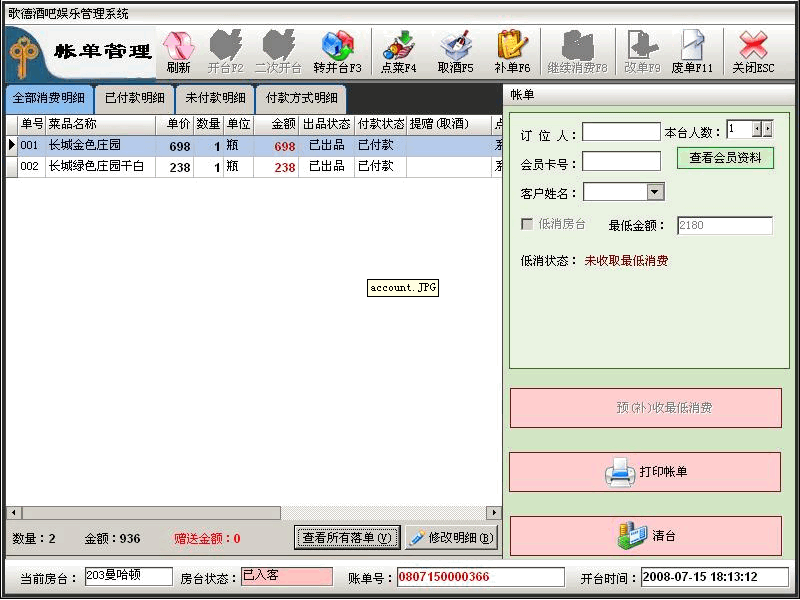
Task: Click the 关闭ESC exit icon
Action: point(752,48)
